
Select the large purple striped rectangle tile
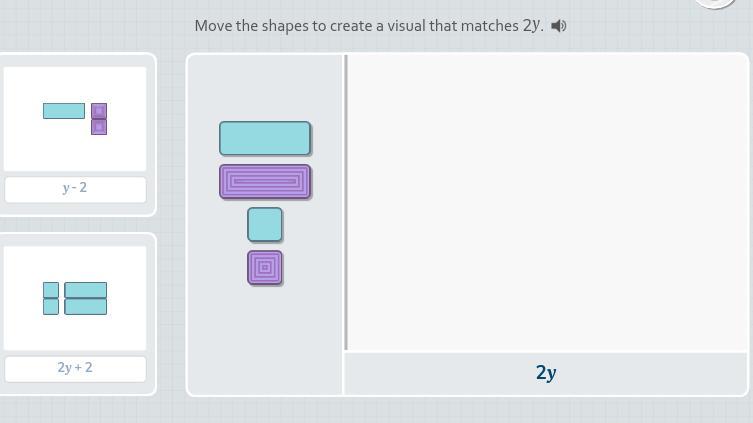point(265,182)
